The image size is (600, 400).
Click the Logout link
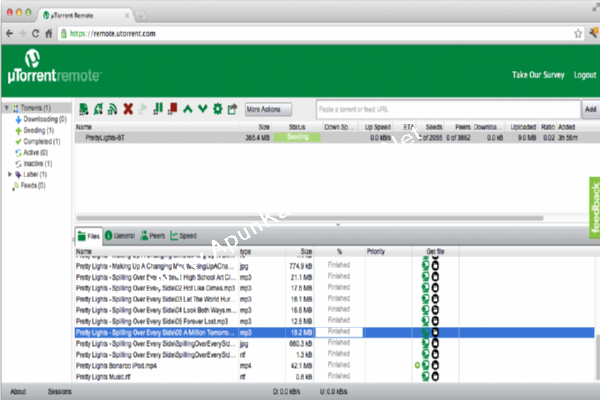point(585,75)
